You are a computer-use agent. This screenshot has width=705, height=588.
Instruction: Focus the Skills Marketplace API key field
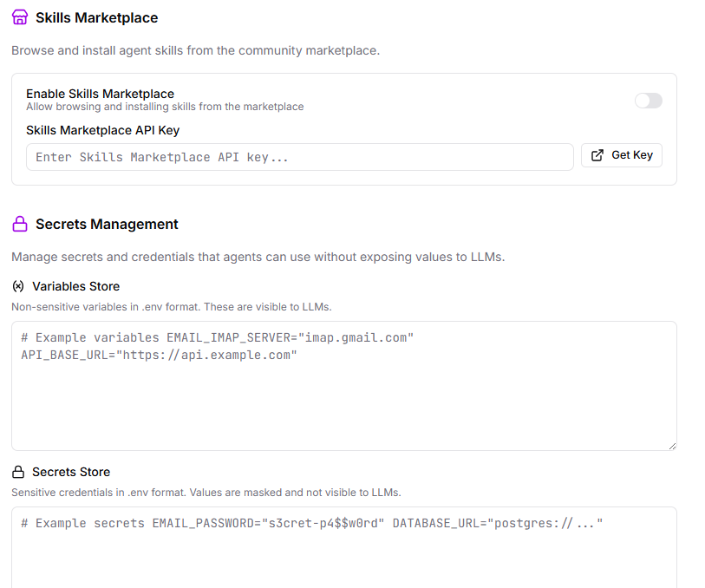[299, 157]
